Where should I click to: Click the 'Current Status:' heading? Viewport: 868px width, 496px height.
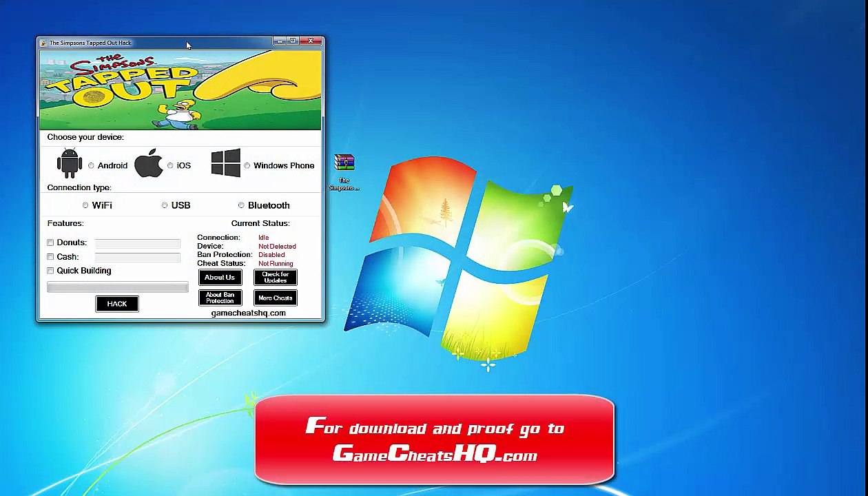coord(260,223)
